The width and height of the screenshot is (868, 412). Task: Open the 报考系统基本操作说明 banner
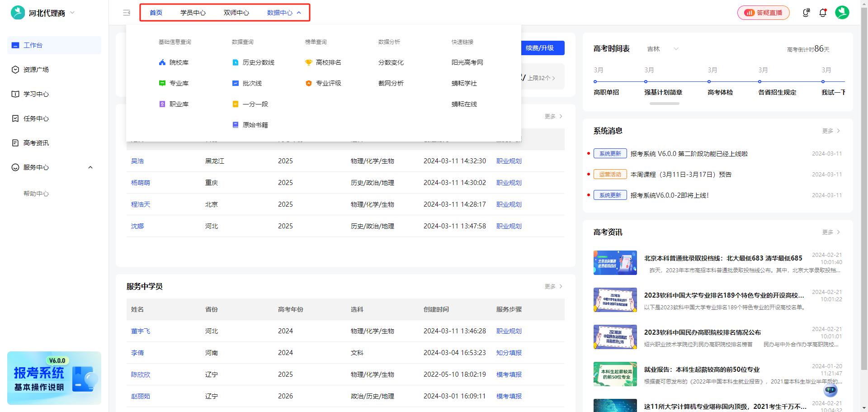point(54,378)
